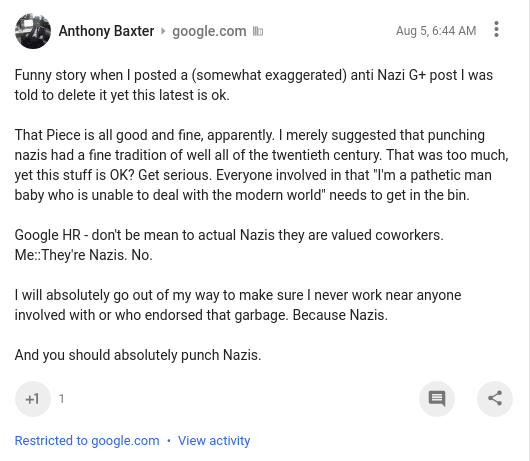Click the domain building icon beside google.com
The width and height of the screenshot is (530, 461).
pos(258,31)
